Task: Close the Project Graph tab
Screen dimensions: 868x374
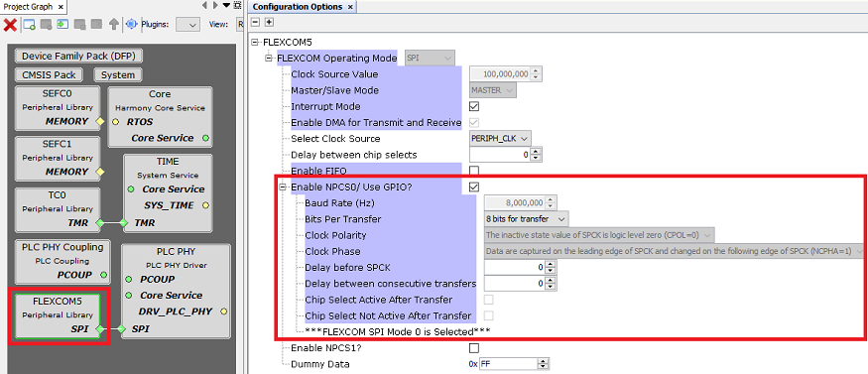Action: pyautogui.click(x=61, y=7)
